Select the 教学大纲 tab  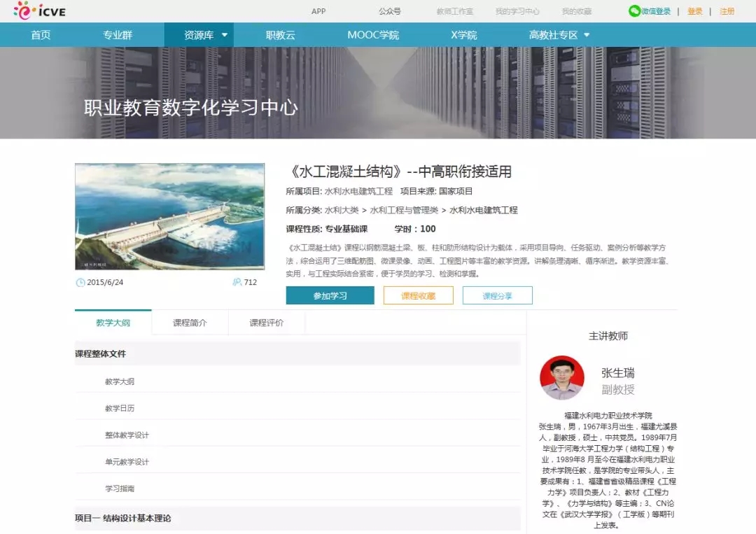click(x=113, y=323)
